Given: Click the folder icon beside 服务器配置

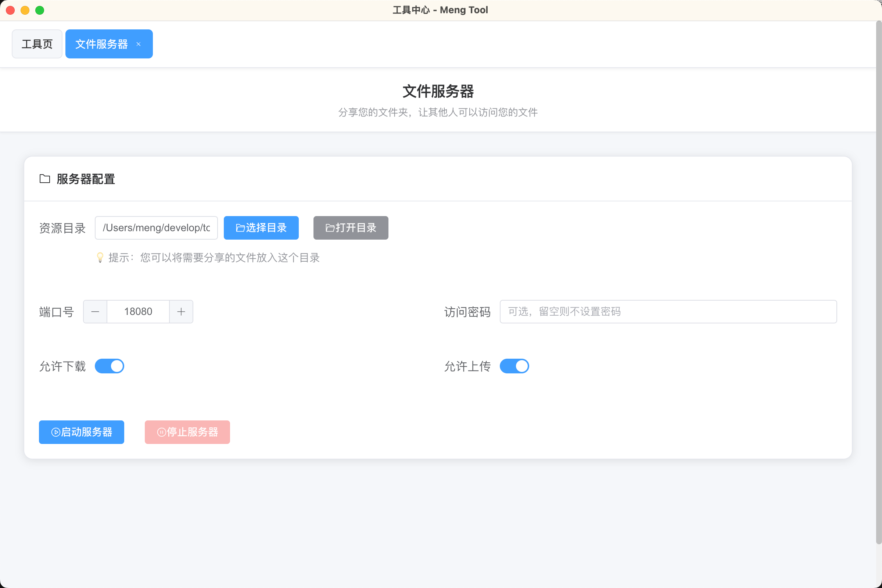Looking at the screenshot, I should 44,179.
